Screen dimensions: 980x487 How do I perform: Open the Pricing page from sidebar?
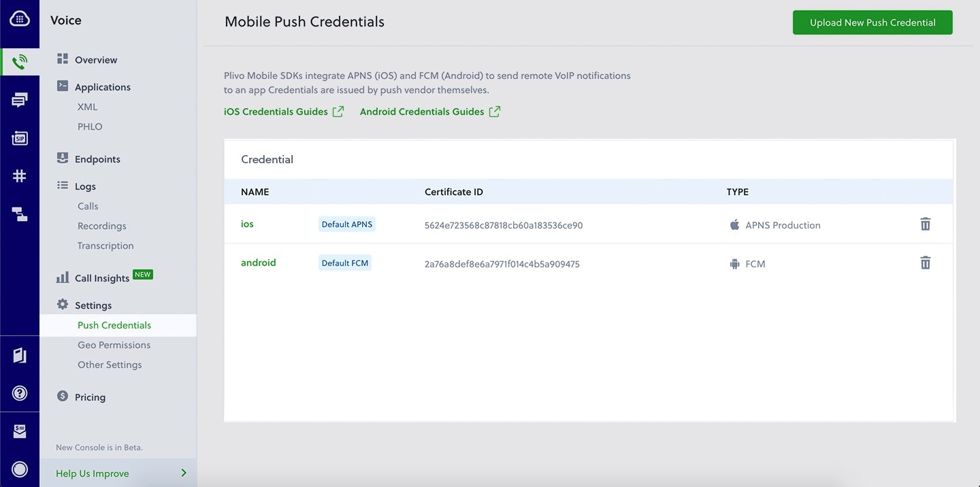tap(90, 397)
